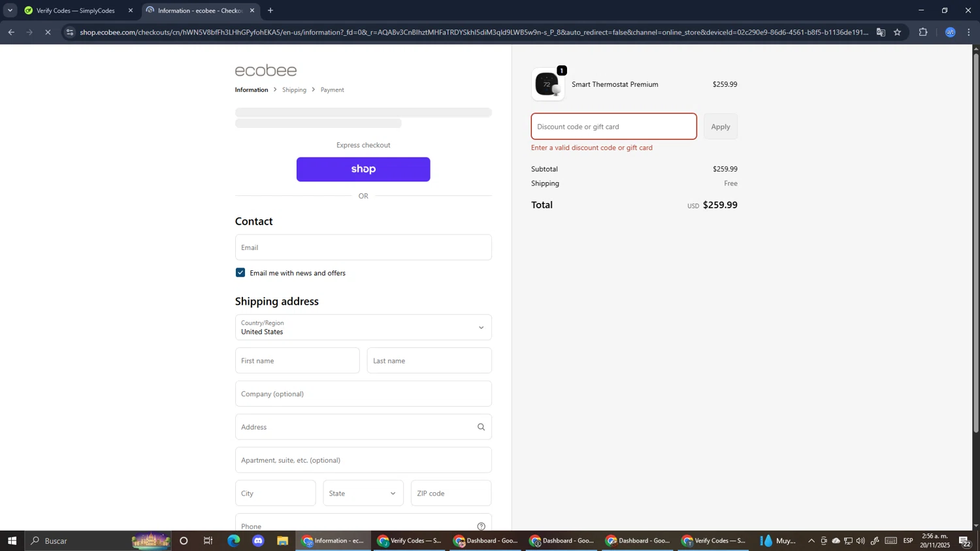
Task: Open Task View in the taskbar
Action: 208,541
